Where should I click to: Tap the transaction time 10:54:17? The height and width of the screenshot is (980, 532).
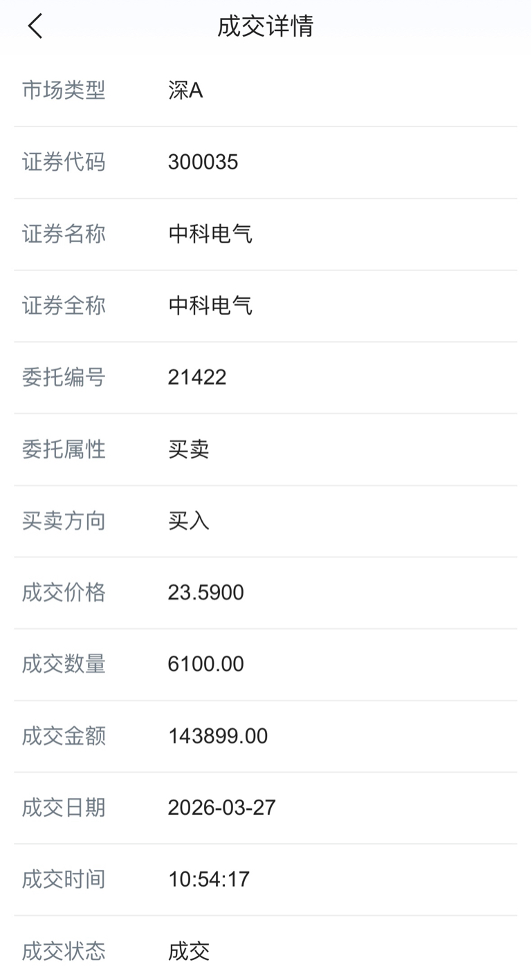(x=209, y=879)
